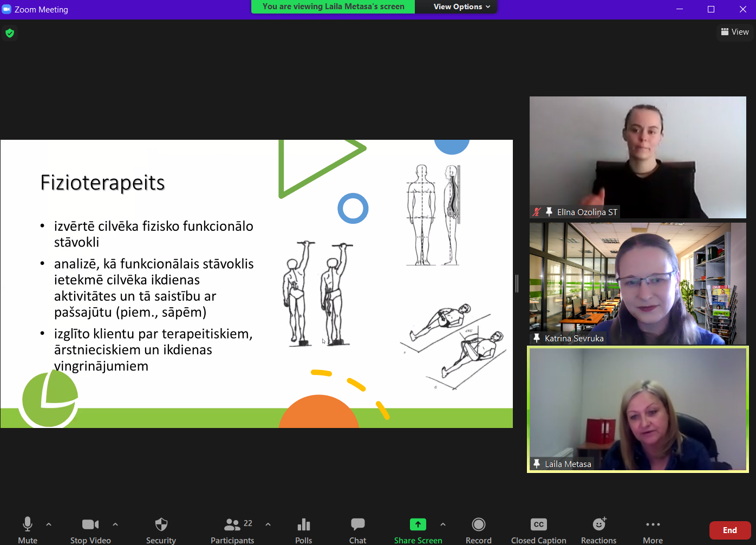The width and height of the screenshot is (756, 545).
Task: Click the 'Katrina Sevruka' name label
Action: pyautogui.click(x=574, y=338)
